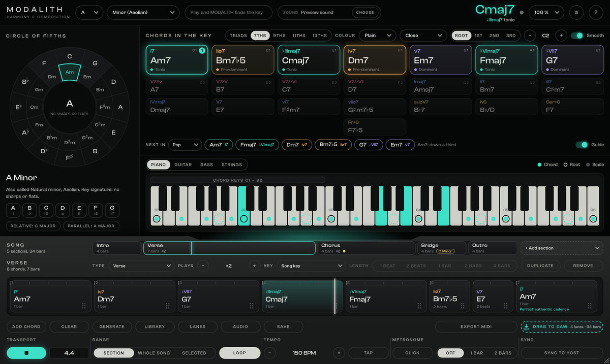Set playback range to Whole Song

[154, 353]
